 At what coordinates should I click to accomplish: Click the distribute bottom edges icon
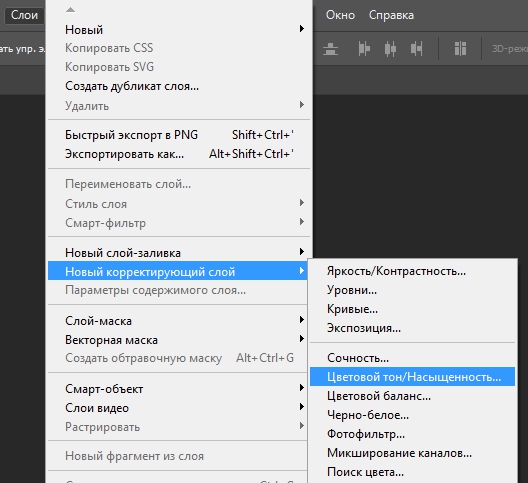(x=330, y=49)
